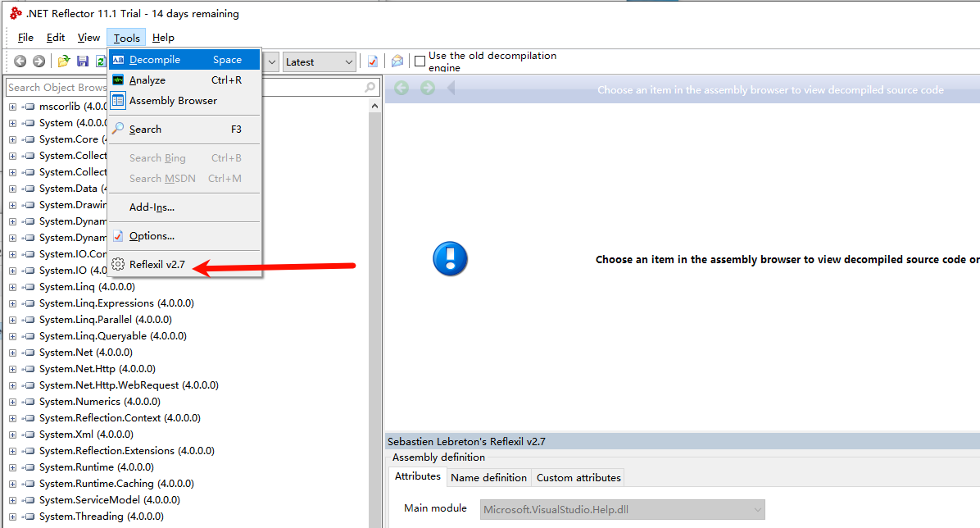Click the search magnifier in Object Browser box
This screenshot has width=980, height=528.
click(x=370, y=88)
